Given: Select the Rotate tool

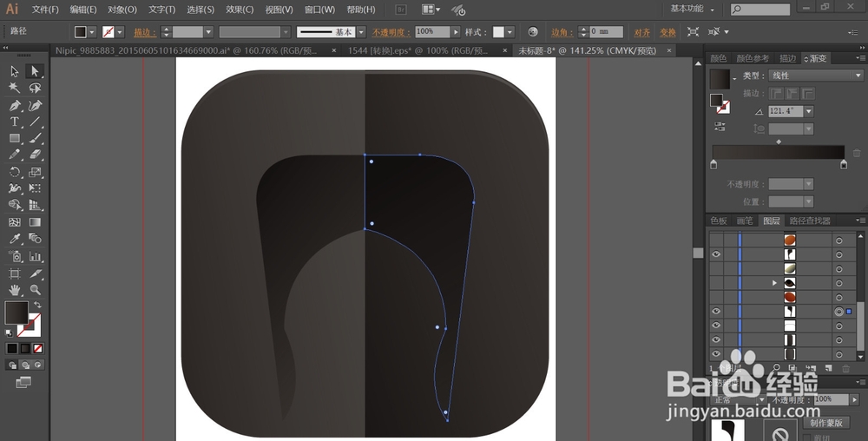Looking at the screenshot, I should 15,172.
